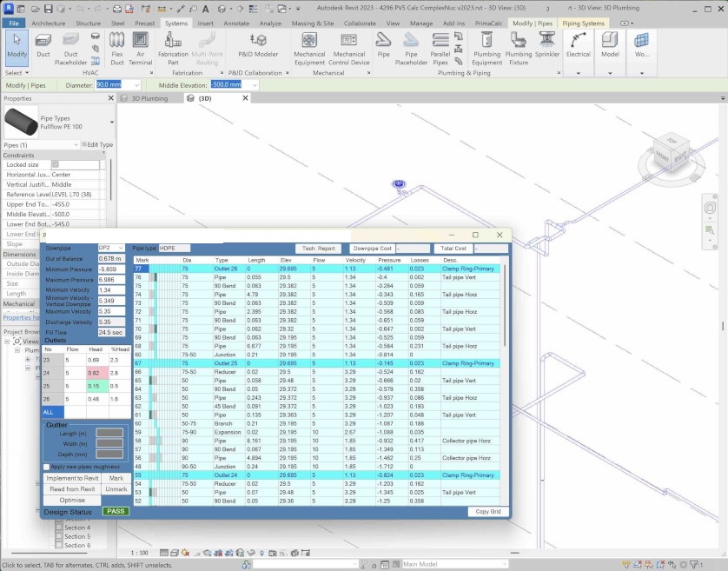Open the Diameter dropdown in the options bar
Screen dimensions: 728x571
(136, 85)
